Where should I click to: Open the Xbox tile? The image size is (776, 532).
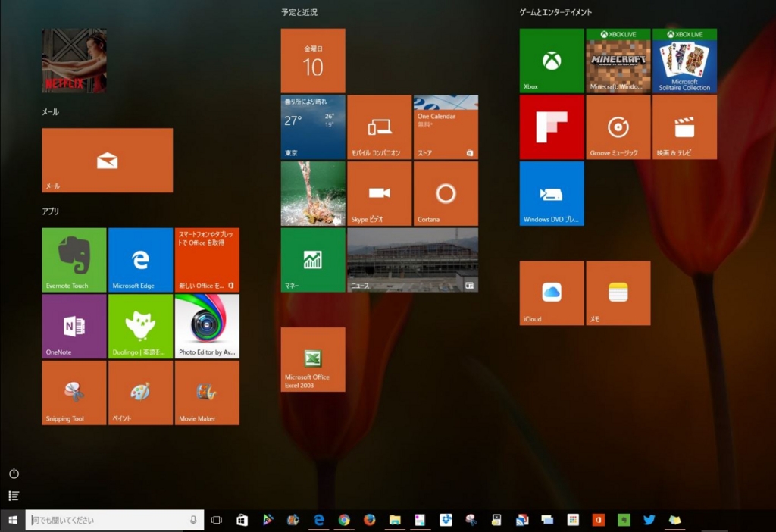552,61
